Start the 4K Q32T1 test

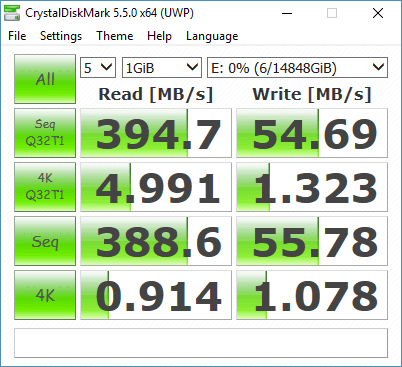pos(45,187)
